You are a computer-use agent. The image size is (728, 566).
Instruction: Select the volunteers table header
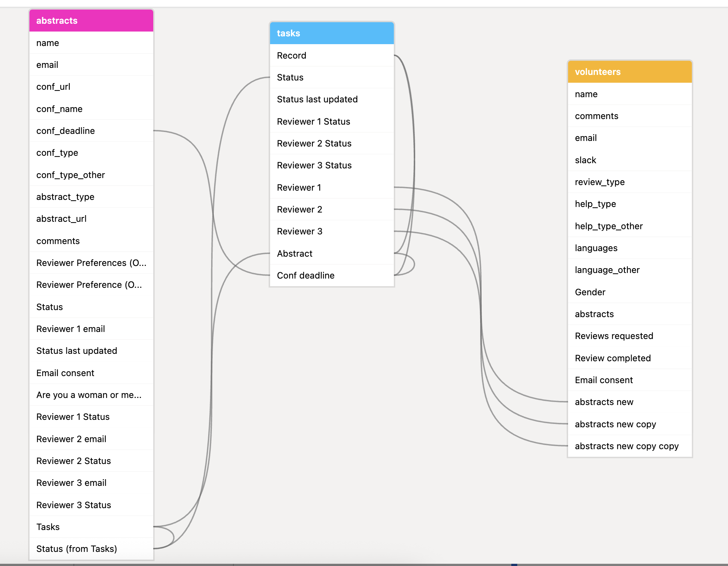click(630, 72)
